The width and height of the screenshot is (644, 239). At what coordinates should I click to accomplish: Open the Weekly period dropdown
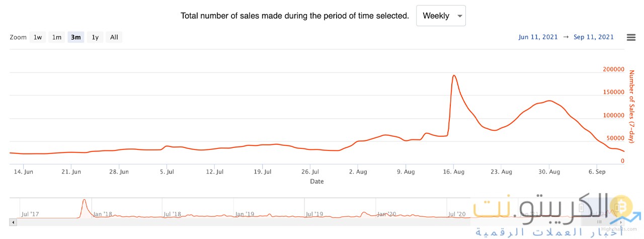(441, 16)
